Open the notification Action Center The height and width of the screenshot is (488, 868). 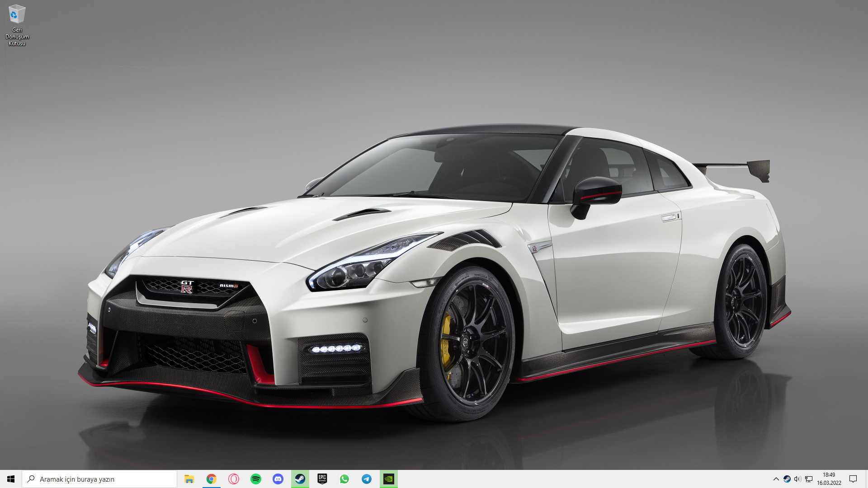[853, 479]
